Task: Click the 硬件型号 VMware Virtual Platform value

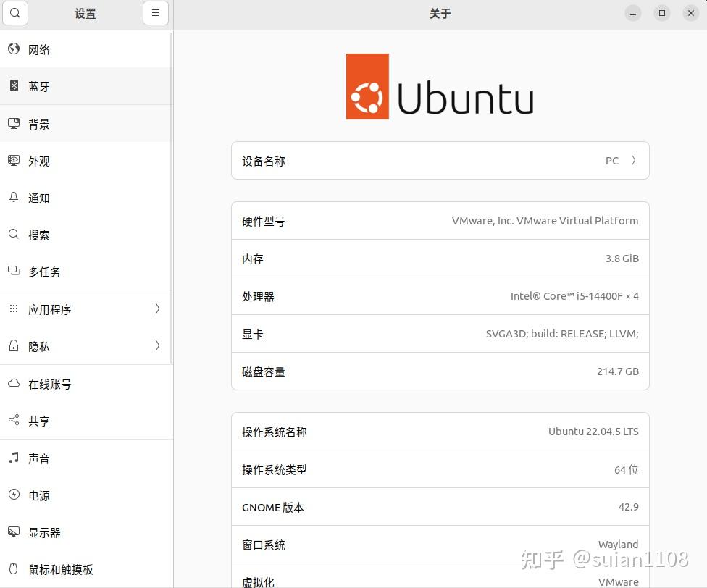Action: (x=545, y=221)
